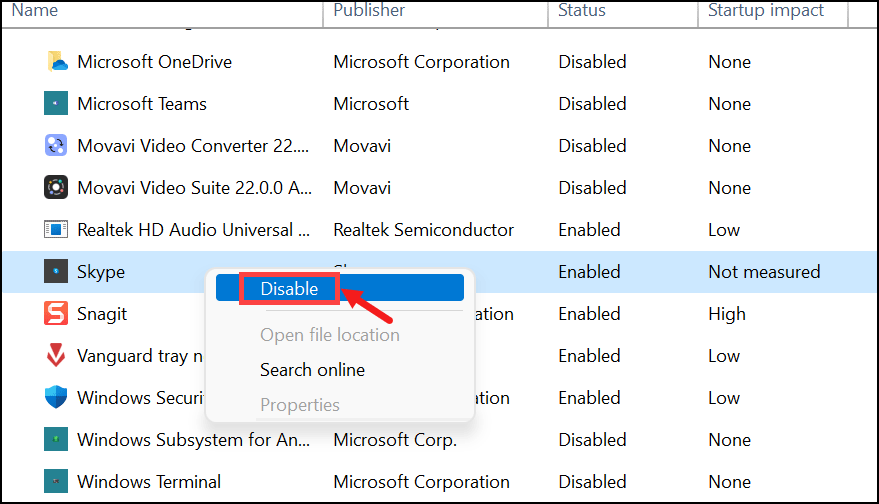
Task: Click the Realtek HD Audio icon
Action: pos(56,230)
